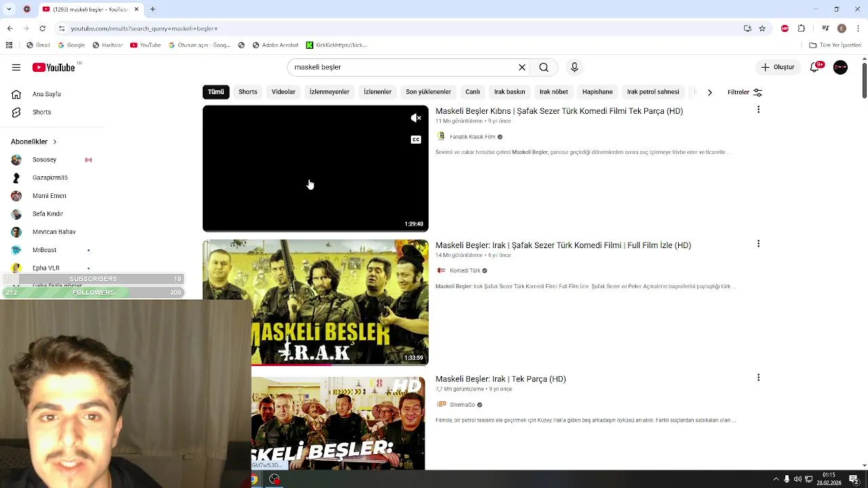Select the İzlenmeyenler chip
The image size is (868, 488).
point(330,91)
